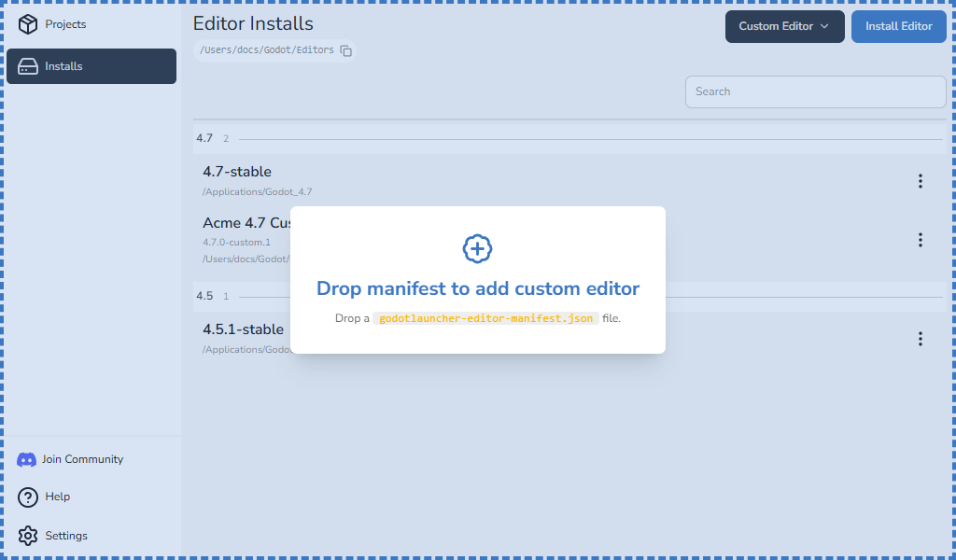
Task: Click the godotlauncher-editor-manifest.json filename
Action: click(485, 318)
